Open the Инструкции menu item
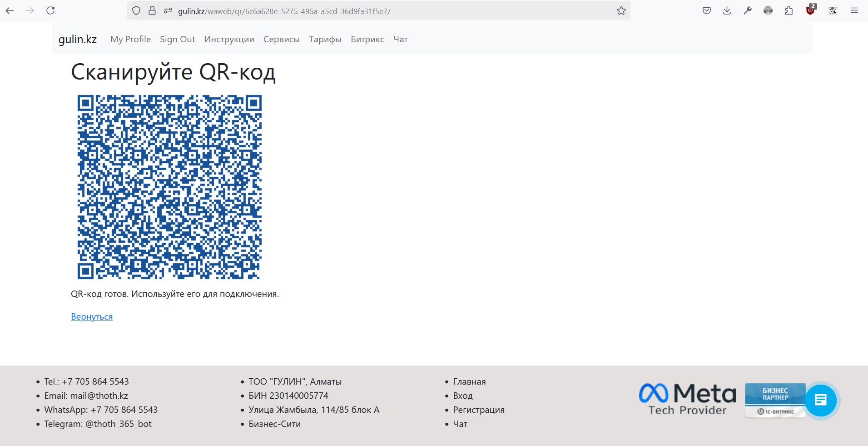 pos(229,40)
